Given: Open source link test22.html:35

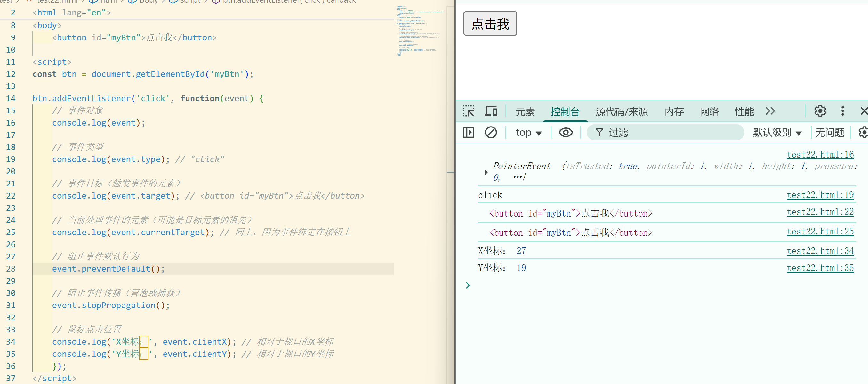Looking at the screenshot, I should pyautogui.click(x=820, y=268).
